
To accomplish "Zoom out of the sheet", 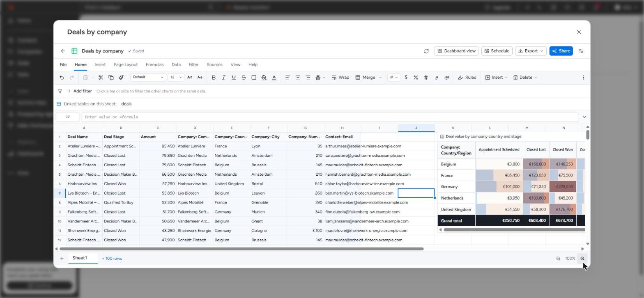I will (x=558, y=259).
